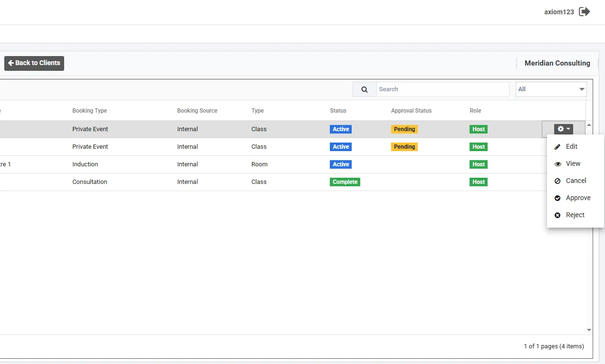This screenshot has height=364, width=605.
Task: Click the Type column header
Action: [258, 111]
